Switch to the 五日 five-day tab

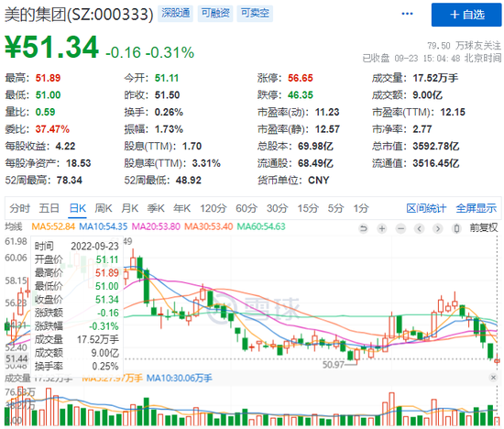pyautogui.click(x=49, y=208)
